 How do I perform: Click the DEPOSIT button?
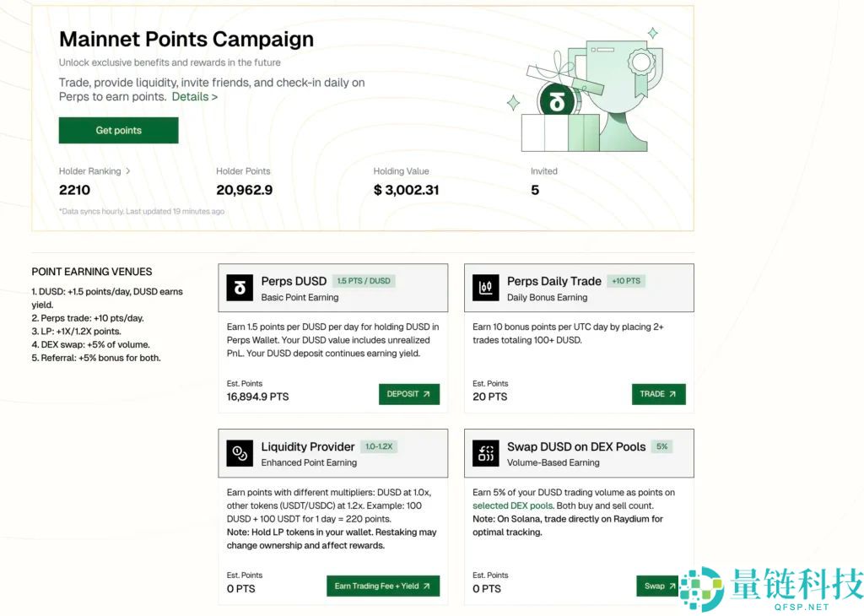coord(408,394)
